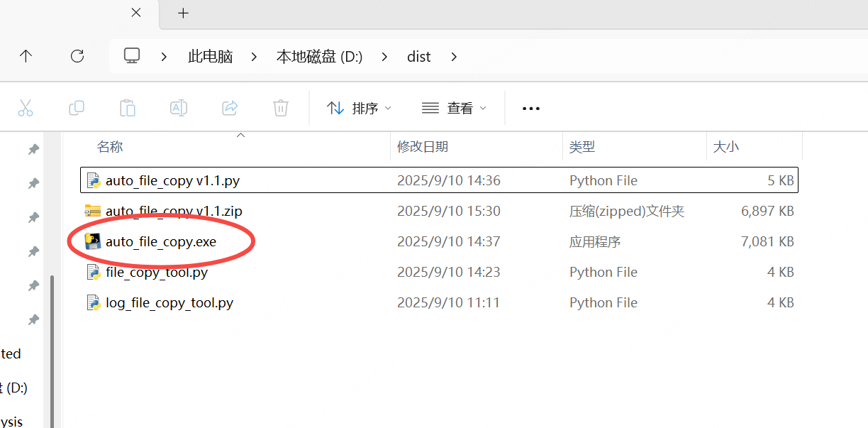Sort files by 修改日期 column header

tap(423, 146)
